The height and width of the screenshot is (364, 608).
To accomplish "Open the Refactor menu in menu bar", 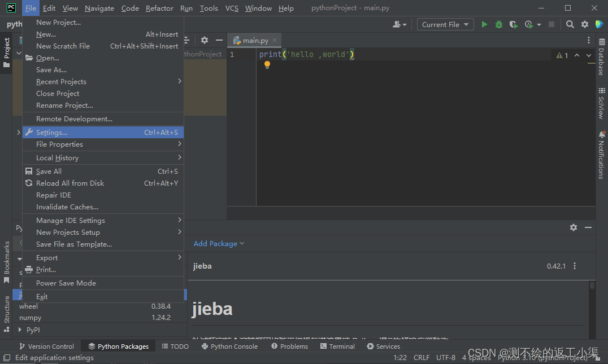I will pos(159,8).
